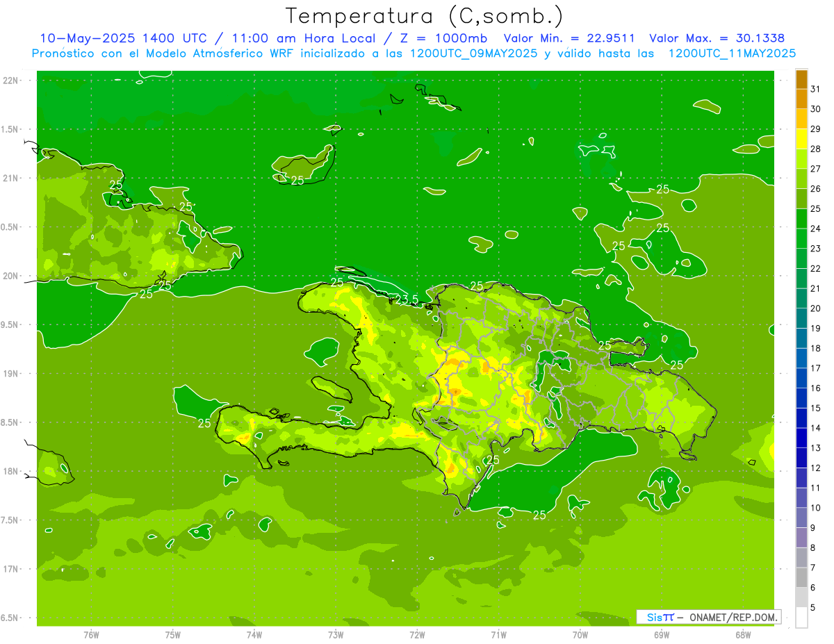Click the "18" value on the color scale
The image size is (834, 644).
pyautogui.click(x=815, y=348)
